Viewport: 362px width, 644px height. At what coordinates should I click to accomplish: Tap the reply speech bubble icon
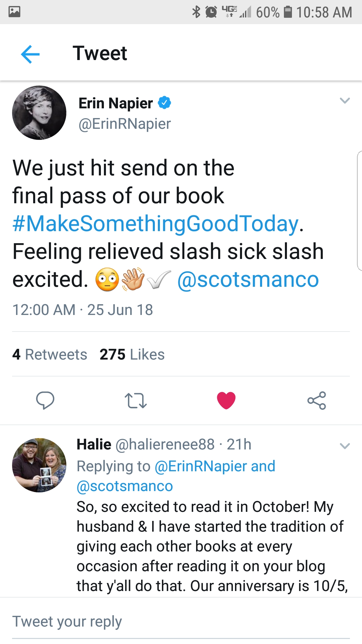tap(45, 400)
